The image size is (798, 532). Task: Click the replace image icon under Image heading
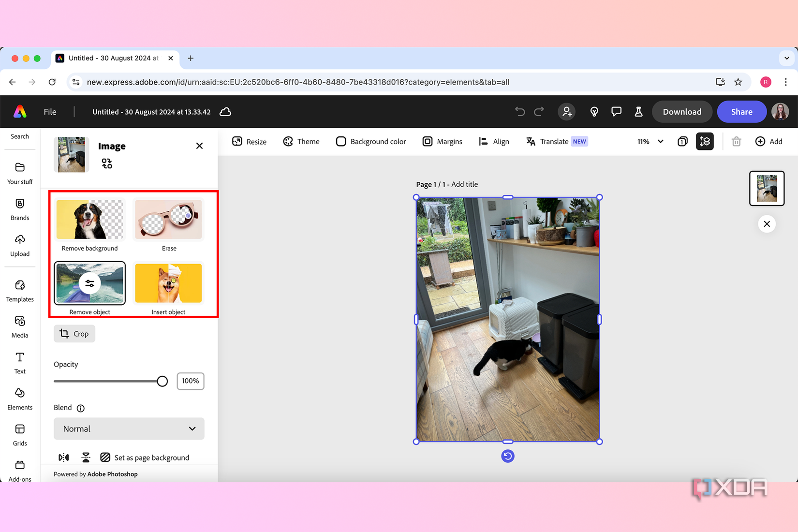[x=107, y=164]
